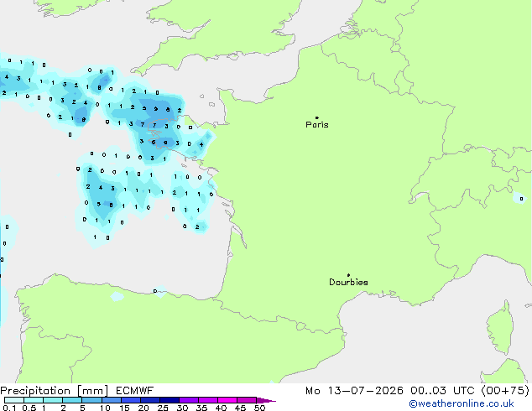The image size is (532, 411).
Task: Click the "00..03 UTC" time text
Action: pyautogui.click(x=441, y=391)
